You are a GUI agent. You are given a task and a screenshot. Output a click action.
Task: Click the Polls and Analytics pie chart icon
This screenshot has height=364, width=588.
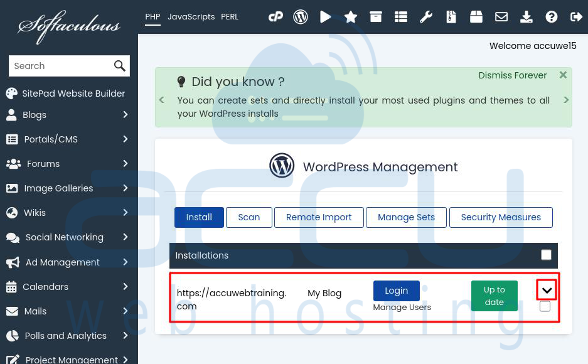[13, 336]
